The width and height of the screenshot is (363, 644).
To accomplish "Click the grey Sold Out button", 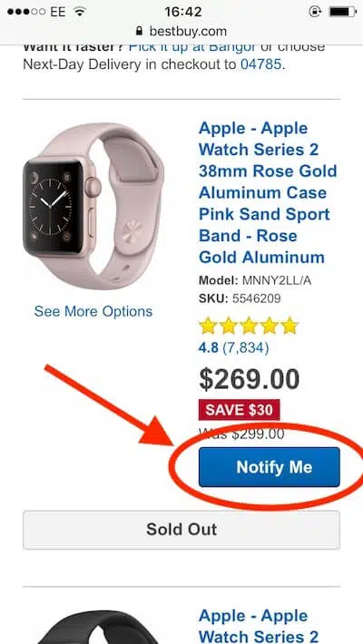I will 181,530.
